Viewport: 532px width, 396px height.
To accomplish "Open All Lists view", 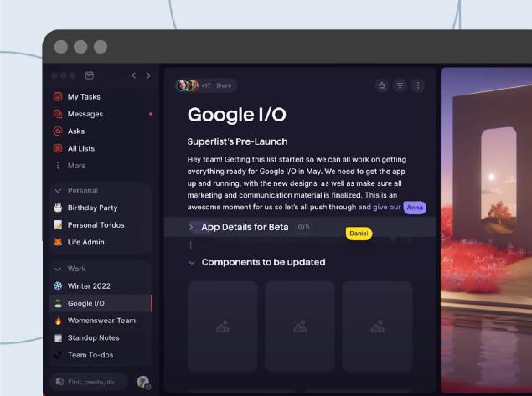I will [x=80, y=148].
